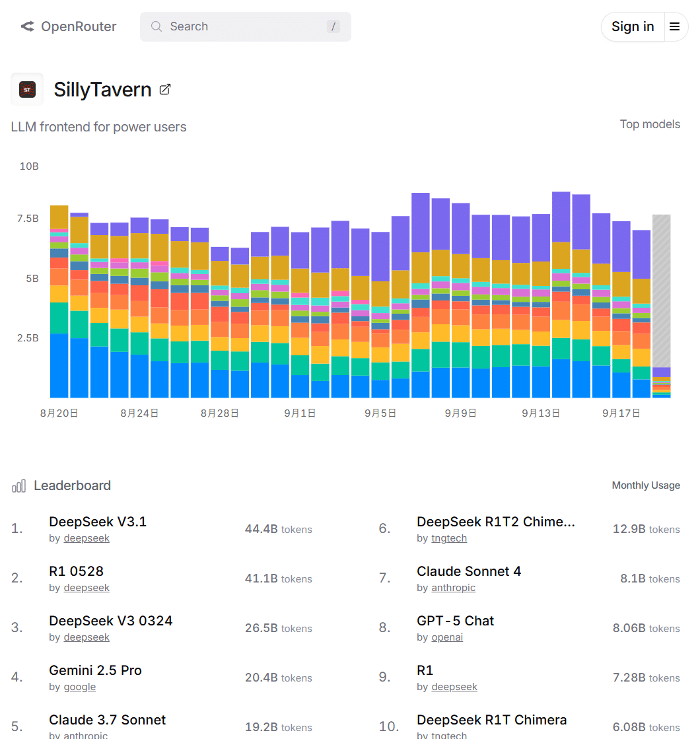The width and height of the screenshot is (700, 739).
Task: Click the gray striped projection bar
Action: tap(661, 291)
